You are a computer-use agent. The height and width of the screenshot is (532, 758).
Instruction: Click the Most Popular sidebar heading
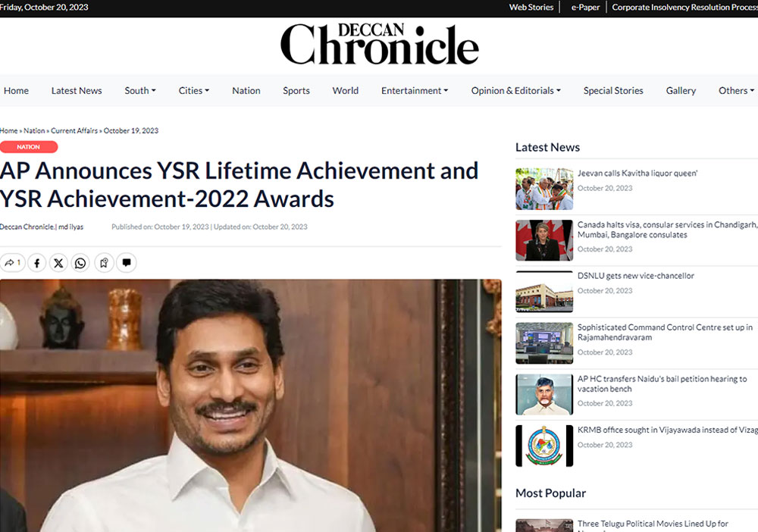(x=550, y=493)
